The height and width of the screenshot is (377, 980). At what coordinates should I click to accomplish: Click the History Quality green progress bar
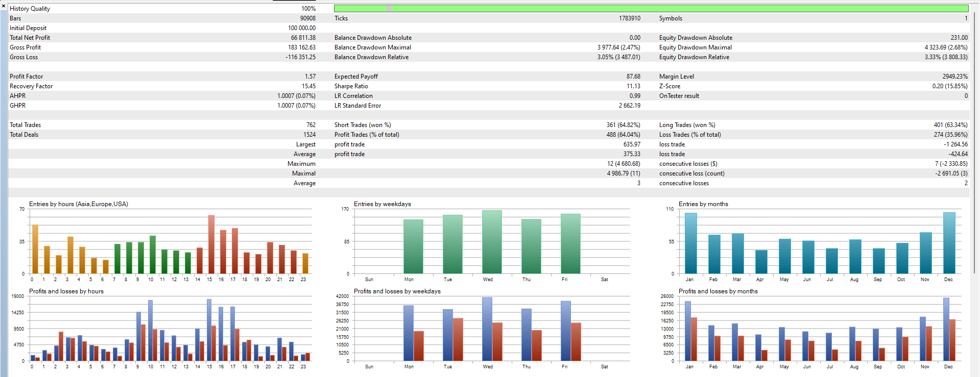(x=651, y=8)
